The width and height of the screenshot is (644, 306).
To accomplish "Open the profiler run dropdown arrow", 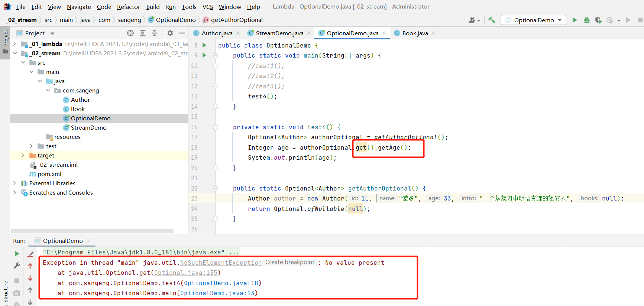I will point(619,20).
